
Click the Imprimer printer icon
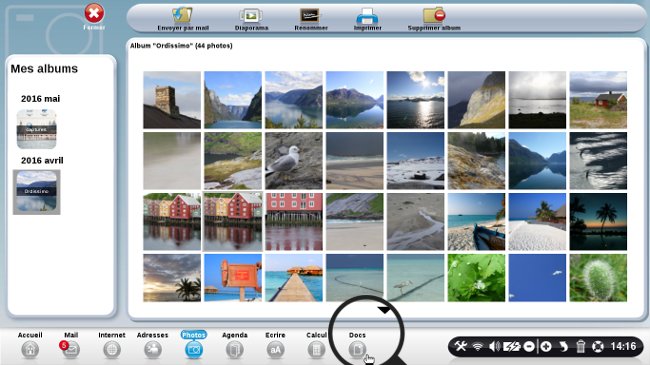(x=367, y=16)
